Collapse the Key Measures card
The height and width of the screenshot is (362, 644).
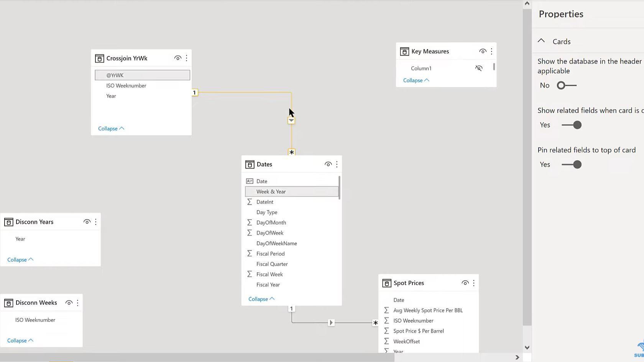tap(416, 80)
